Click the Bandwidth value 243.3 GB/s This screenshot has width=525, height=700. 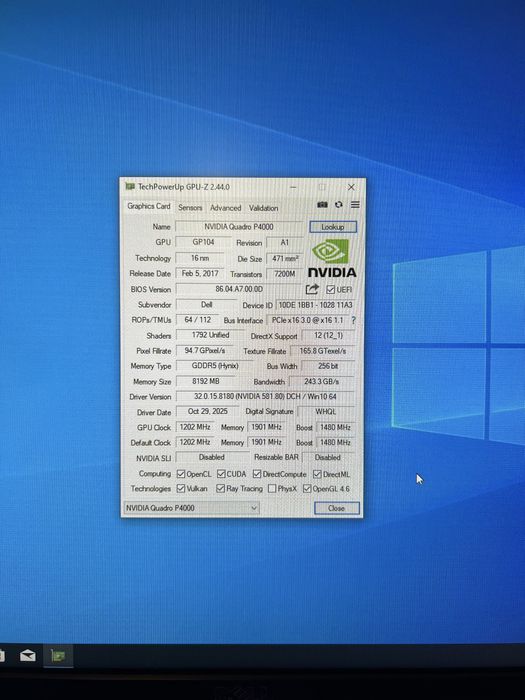(x=322, y=382)
